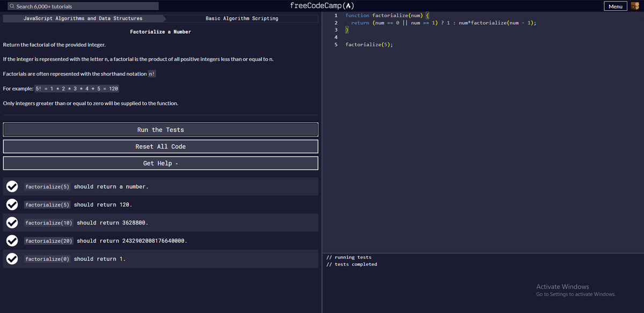Click the 5! = 1 * 2 * 3 * 4 * 5 = 120 example

click(77, 88)
